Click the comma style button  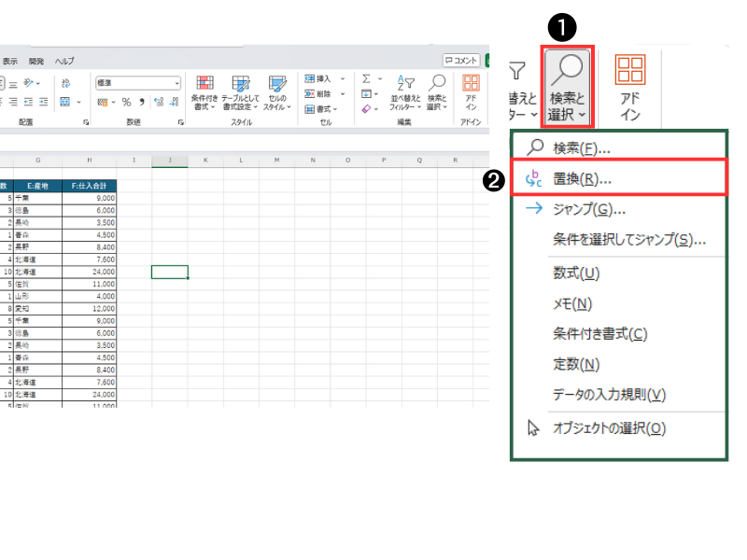(x=141, y=102)
